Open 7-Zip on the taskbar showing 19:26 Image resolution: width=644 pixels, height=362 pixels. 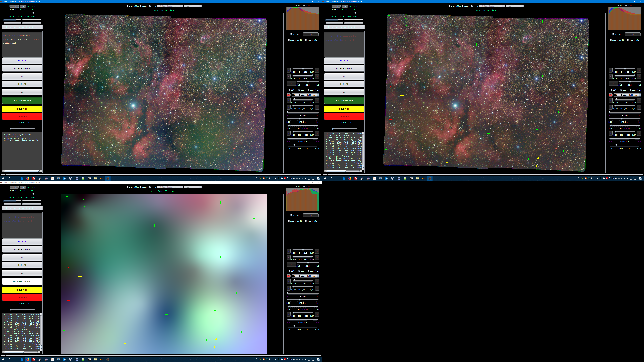click(x=89, y=178)
